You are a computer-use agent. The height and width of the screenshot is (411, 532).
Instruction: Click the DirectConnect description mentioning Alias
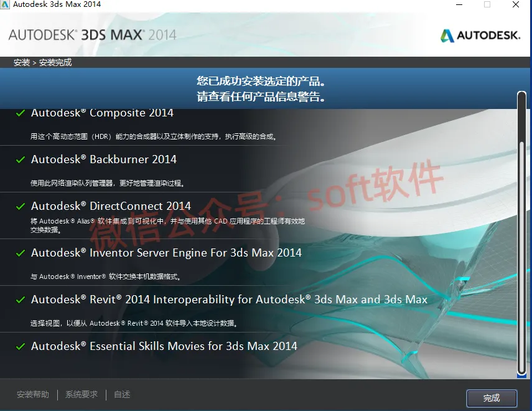(167, 225)
